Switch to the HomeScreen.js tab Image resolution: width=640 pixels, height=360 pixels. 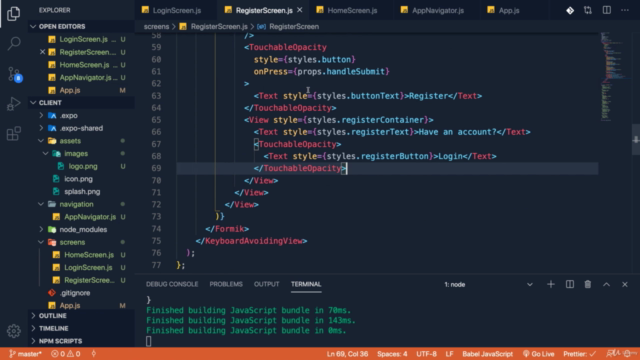point(352,10)
